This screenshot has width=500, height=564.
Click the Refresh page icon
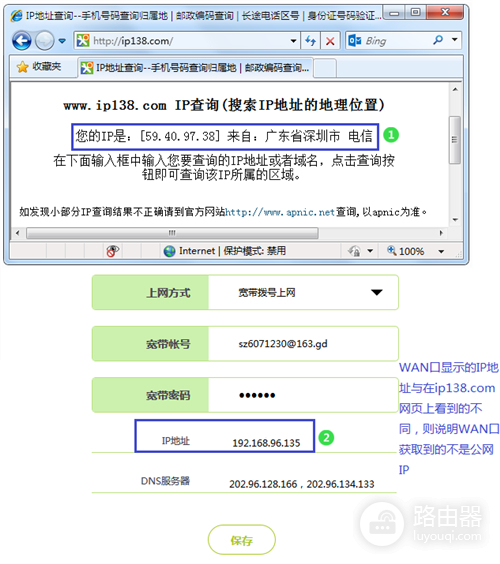(310, 41)
